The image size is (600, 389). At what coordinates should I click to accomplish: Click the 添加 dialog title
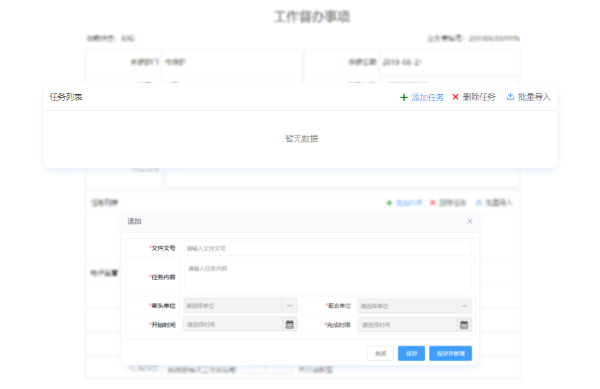[x=134, y=221]
